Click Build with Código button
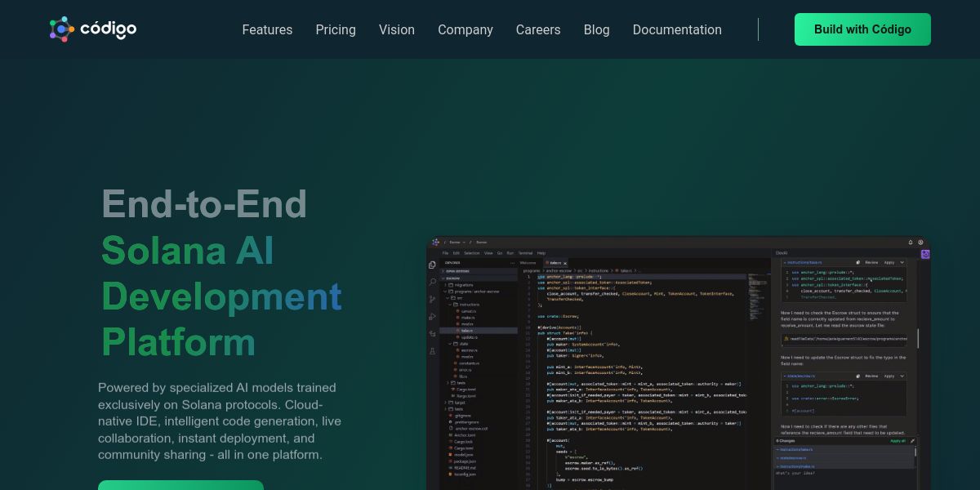 point(862,29)
